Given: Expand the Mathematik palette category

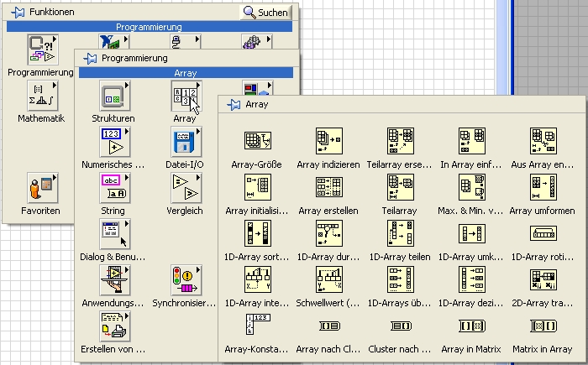Looking at the screenshot, I should tap(42, 96).
